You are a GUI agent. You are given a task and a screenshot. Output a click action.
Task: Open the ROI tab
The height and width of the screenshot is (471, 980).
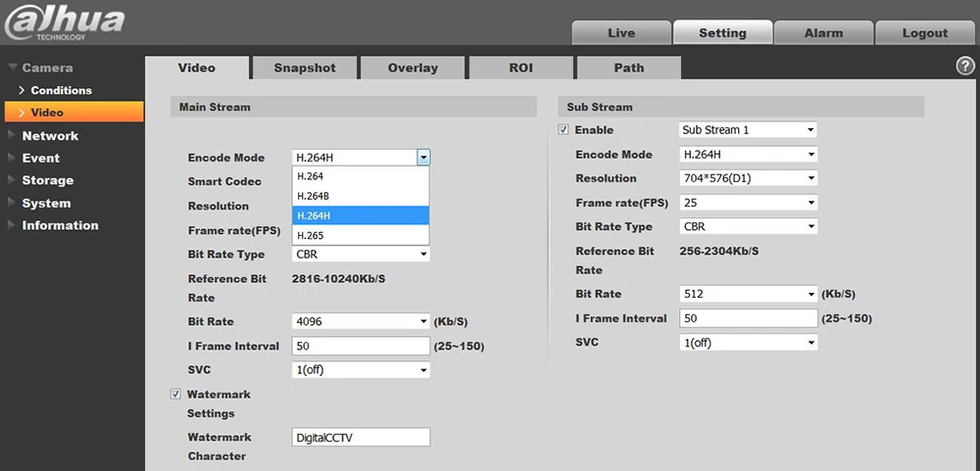(x=520, y=69)
